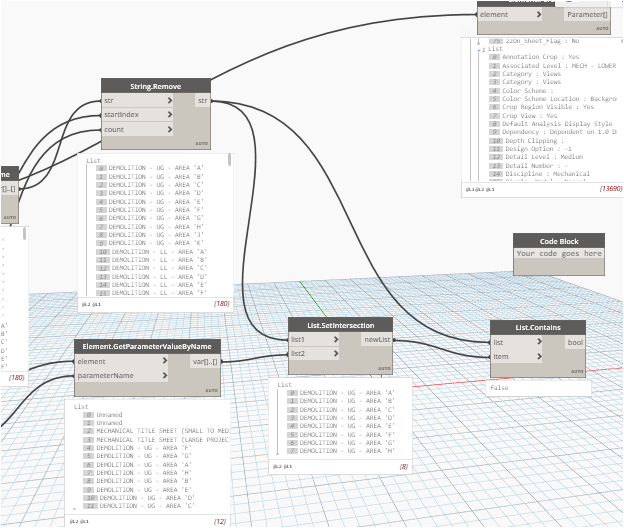Select the String.Remove node title
The height and width of the screenshot is (528, 624).
coord(156,86)
